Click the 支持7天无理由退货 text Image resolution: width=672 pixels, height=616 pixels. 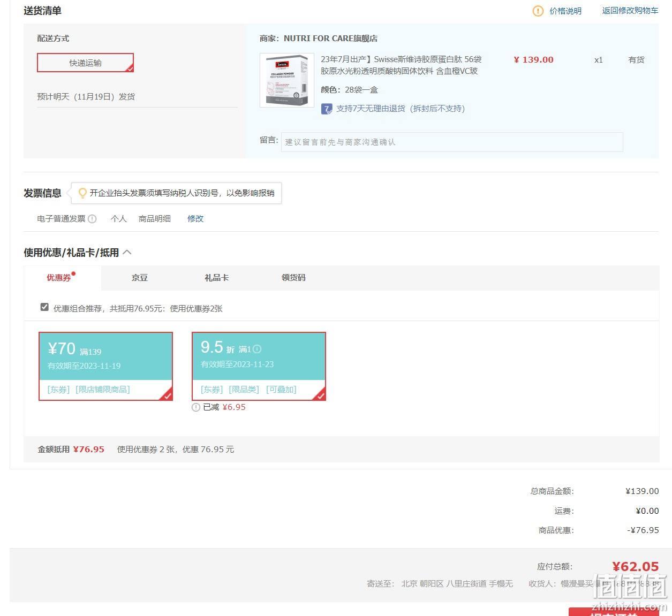tap(401, 109)
